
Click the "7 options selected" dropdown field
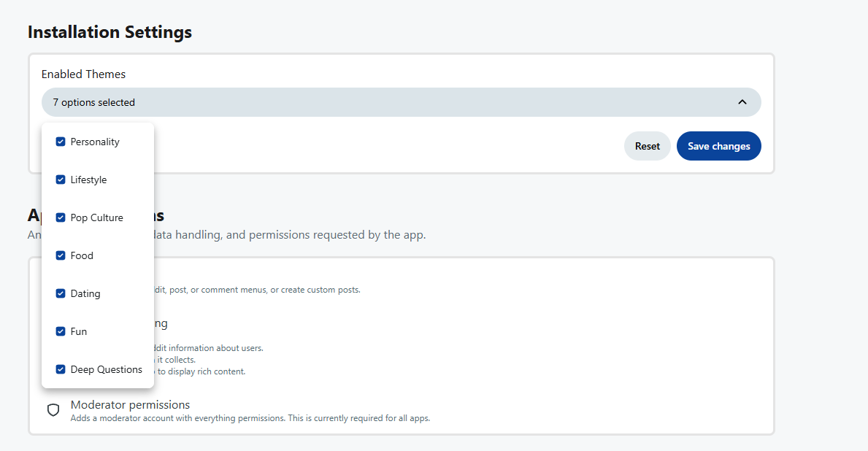[x=365, y=102]
